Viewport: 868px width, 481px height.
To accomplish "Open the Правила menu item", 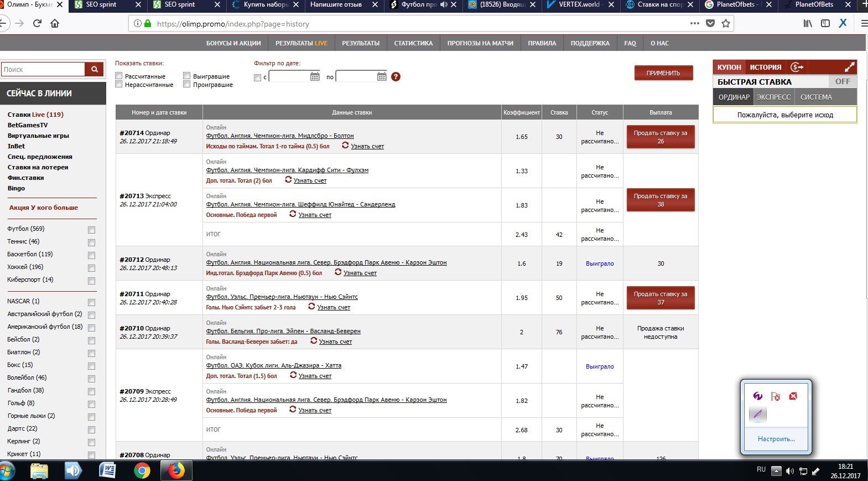I will 542,43.
